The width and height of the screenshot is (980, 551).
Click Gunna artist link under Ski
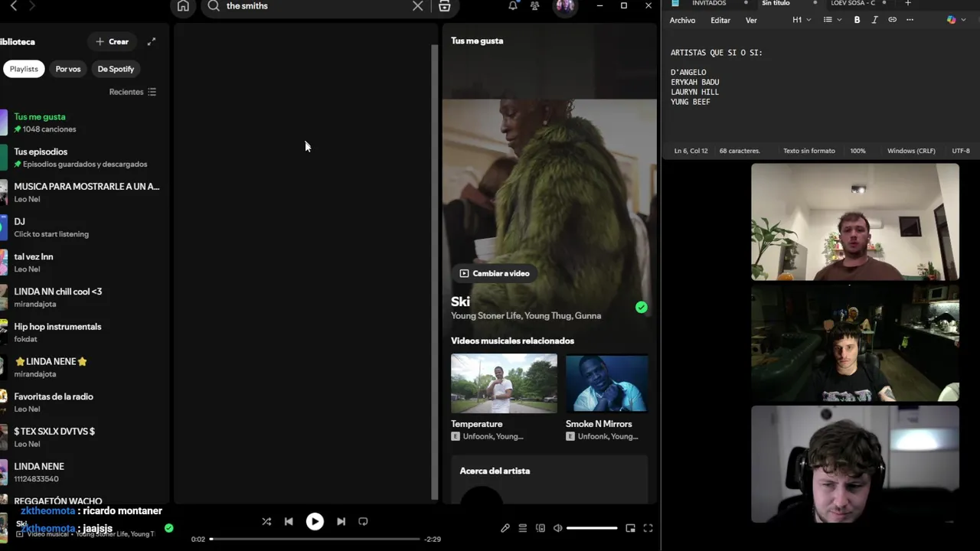point(588,315)
